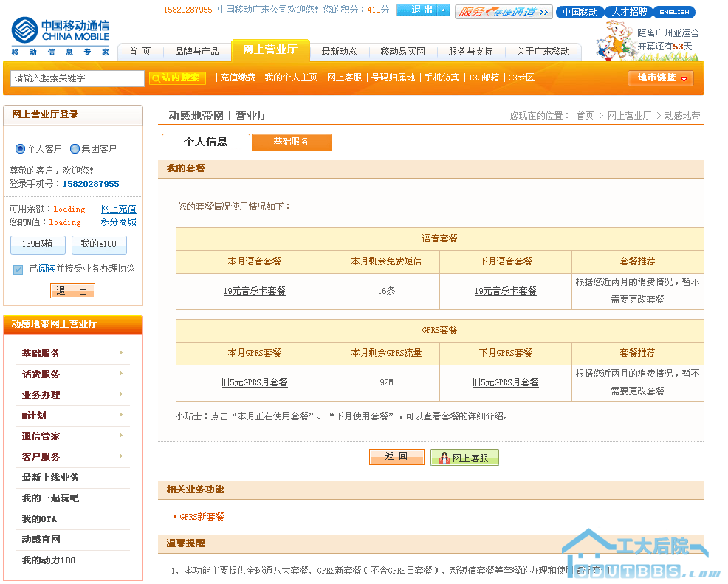Viewport: 728px width, 584px height.
Task: Open this month's 旧5元GPRS月套餐 link
Action: (255, 382)
